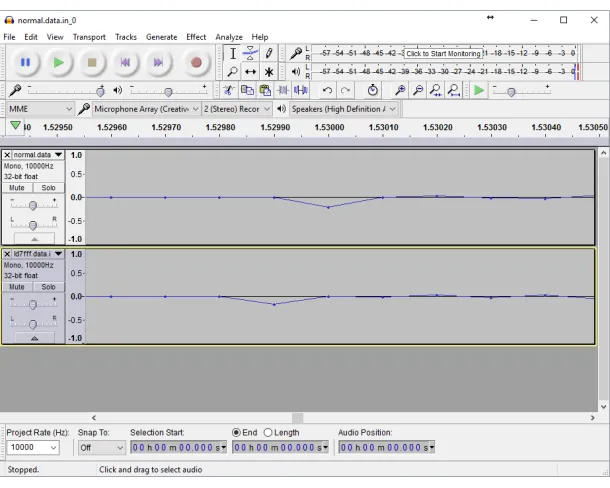Open the ld7fff.data track dropdown menu
Screen dimensions: 610x488
click(58, 254)
